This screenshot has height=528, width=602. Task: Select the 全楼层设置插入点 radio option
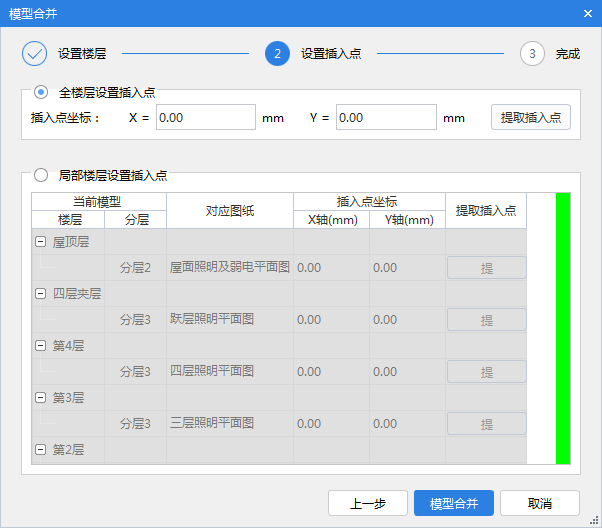click(41, 92)
